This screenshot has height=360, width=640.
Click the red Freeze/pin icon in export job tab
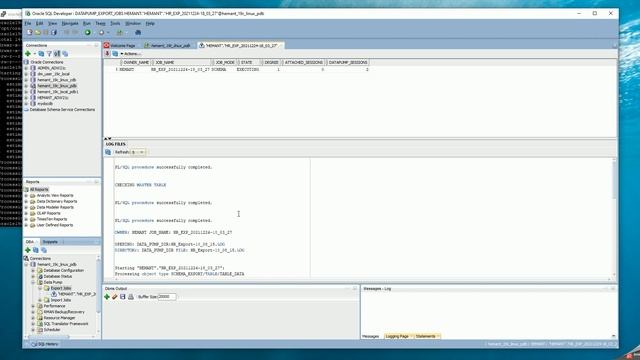tap(107, 53)
